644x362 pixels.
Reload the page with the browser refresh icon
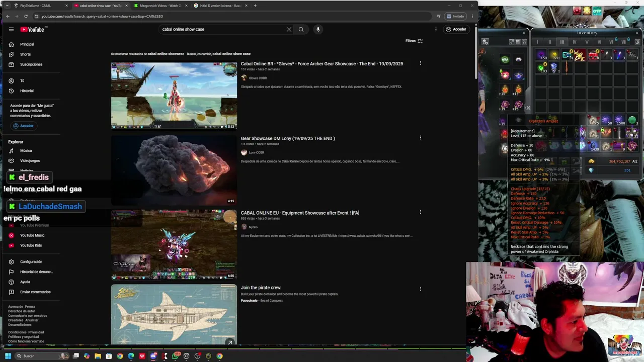coord(26,16)
